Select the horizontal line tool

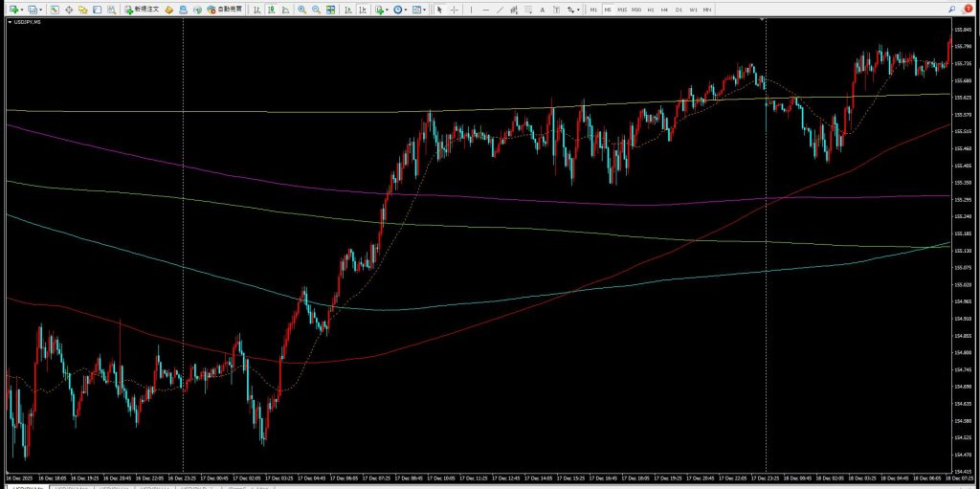coord(487,10)
